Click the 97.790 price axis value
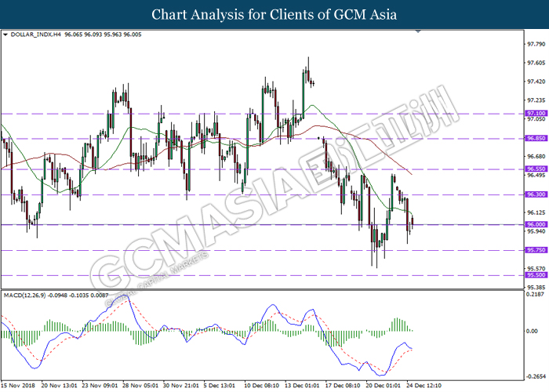 pyautogui.click(x=536, y=44)
